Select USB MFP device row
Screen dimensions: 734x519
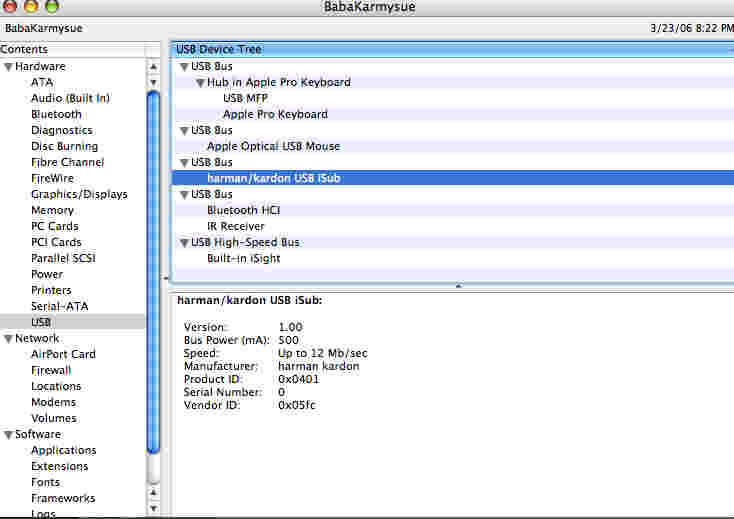pos(453,98)
